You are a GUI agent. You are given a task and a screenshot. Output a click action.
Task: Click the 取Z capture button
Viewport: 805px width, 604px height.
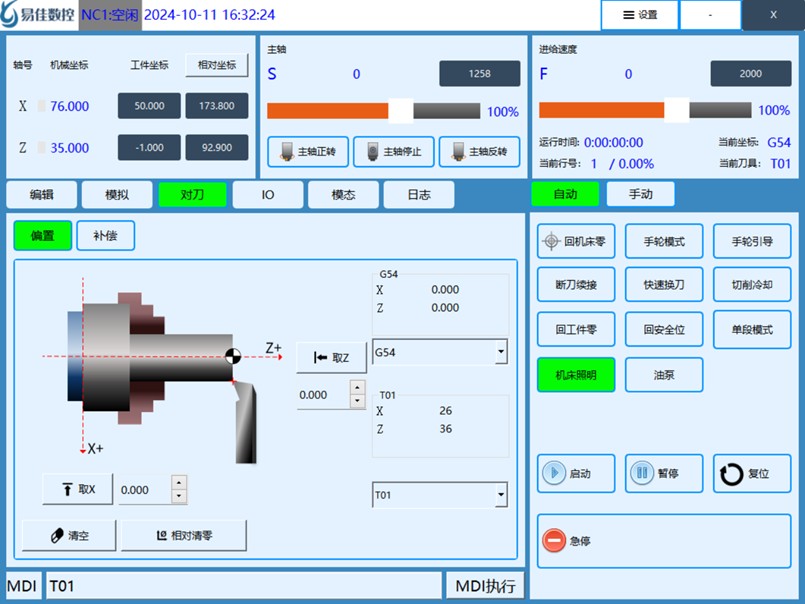tap(331, 357)
